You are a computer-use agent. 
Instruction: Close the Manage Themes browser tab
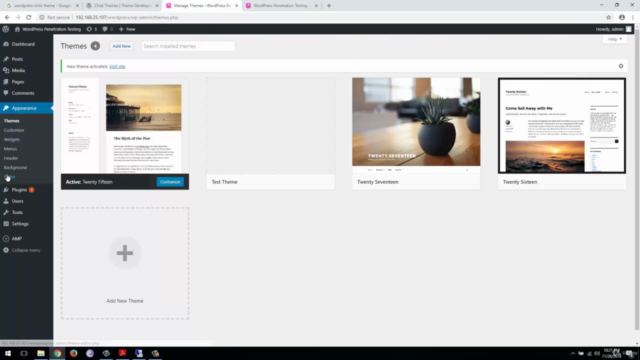pos(236,6)
